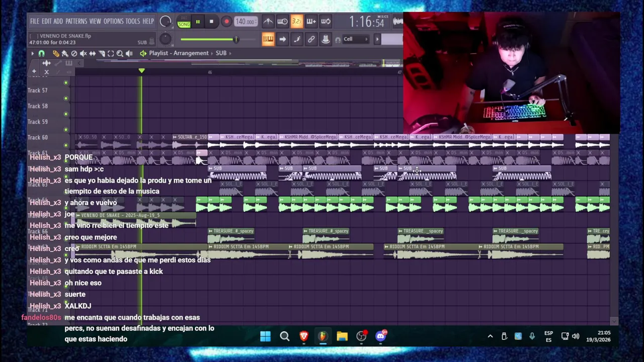Select the Delete tool in playlist

(74, 53)
